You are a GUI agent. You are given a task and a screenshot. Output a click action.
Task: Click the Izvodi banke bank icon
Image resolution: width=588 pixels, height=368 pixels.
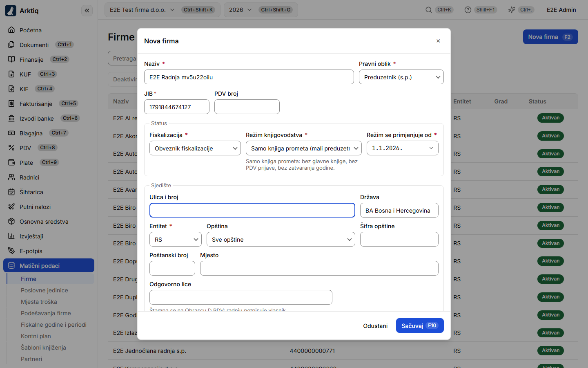pos(11,118)
